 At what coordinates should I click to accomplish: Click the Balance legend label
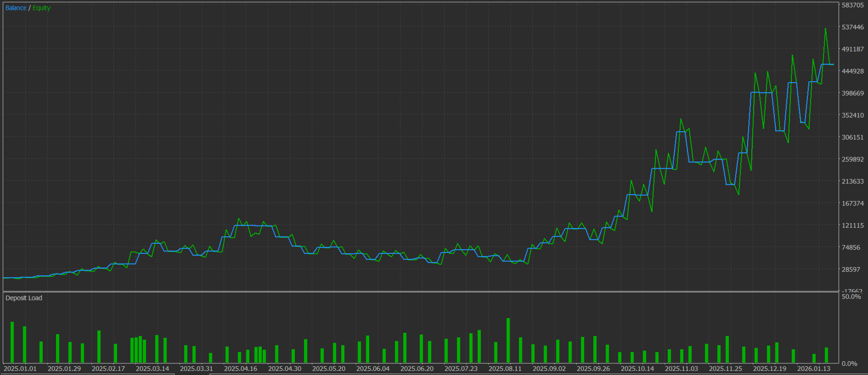tap(16, 8)
